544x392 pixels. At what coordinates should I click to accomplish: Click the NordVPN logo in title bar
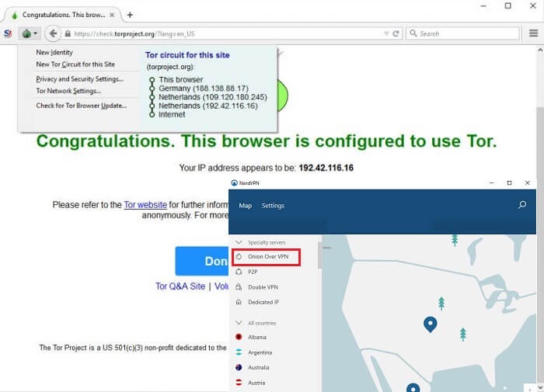tap(234, 182)
